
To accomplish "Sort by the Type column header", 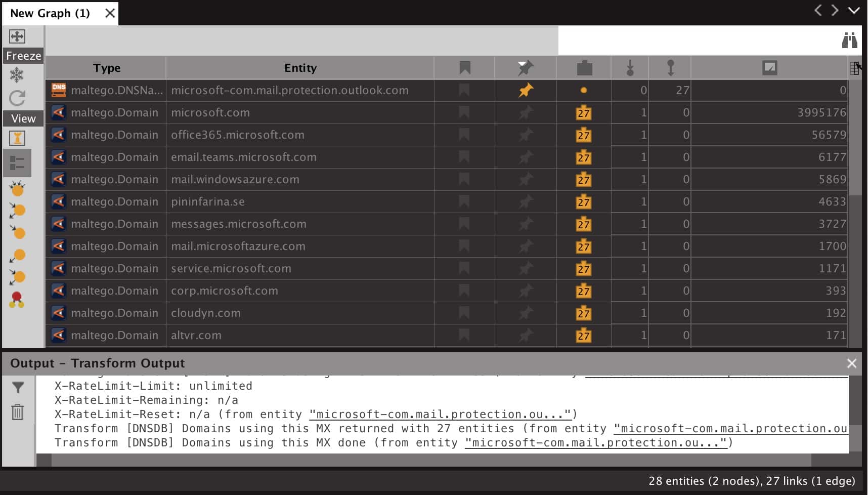I will tap(106, 68).
